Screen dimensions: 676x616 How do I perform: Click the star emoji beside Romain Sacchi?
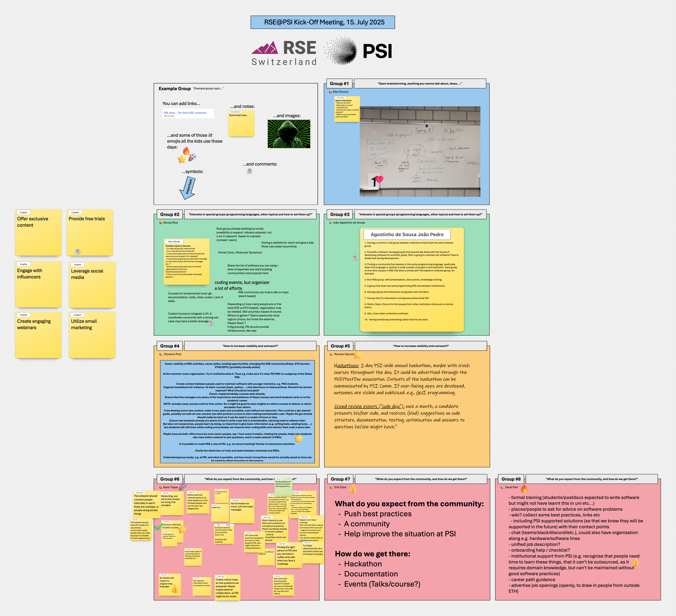[x=358, y=354]
